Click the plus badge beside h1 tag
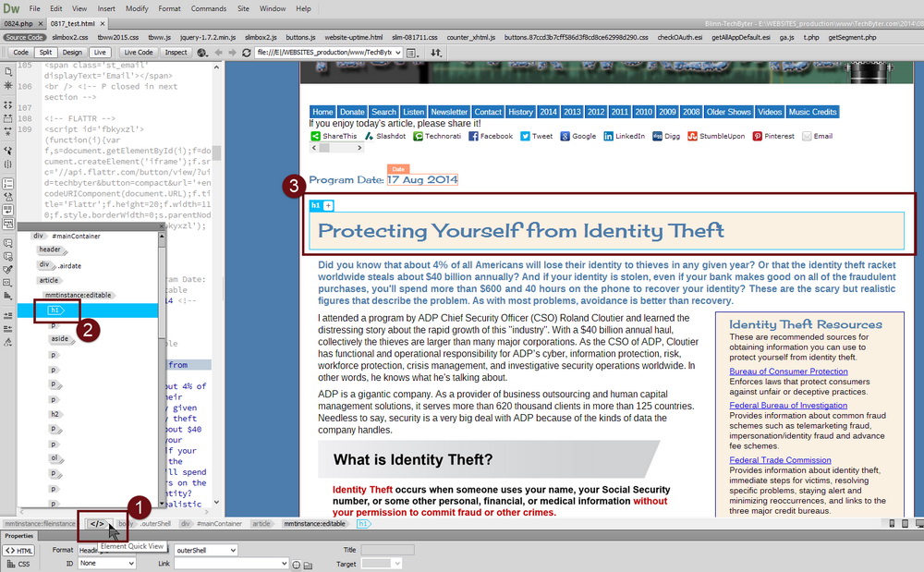924x572 pixels. coord(328,205)
